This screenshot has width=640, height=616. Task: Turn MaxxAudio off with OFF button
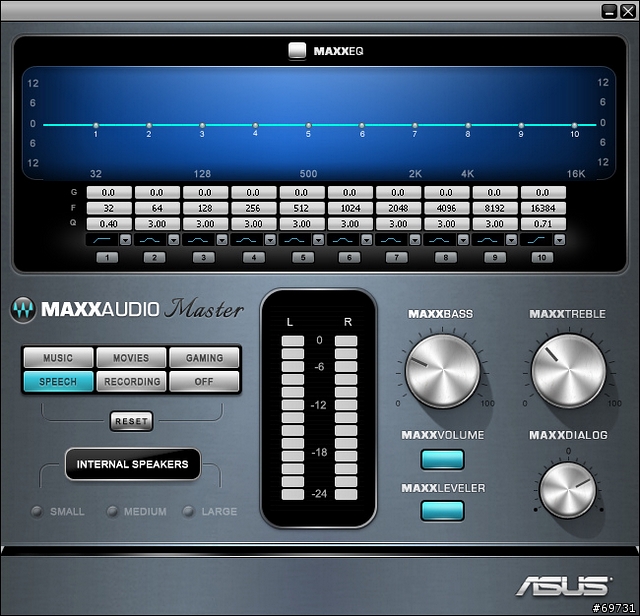[204, 382]
